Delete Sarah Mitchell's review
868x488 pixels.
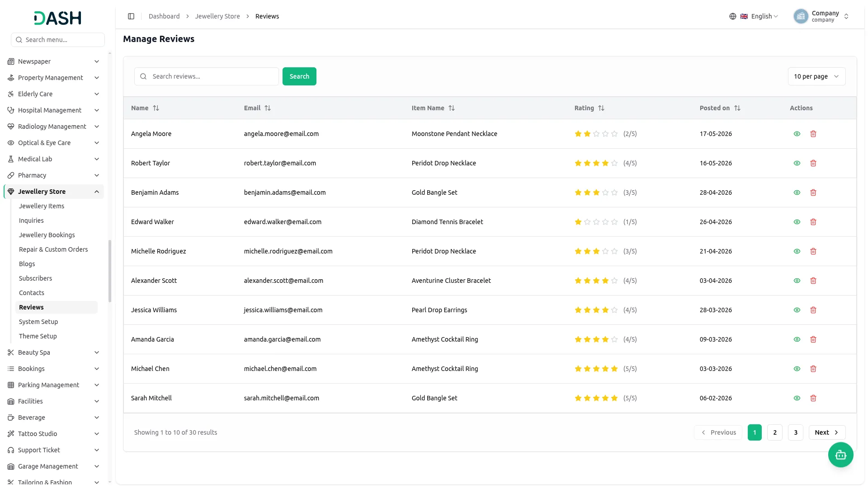[x=813, y=398]
